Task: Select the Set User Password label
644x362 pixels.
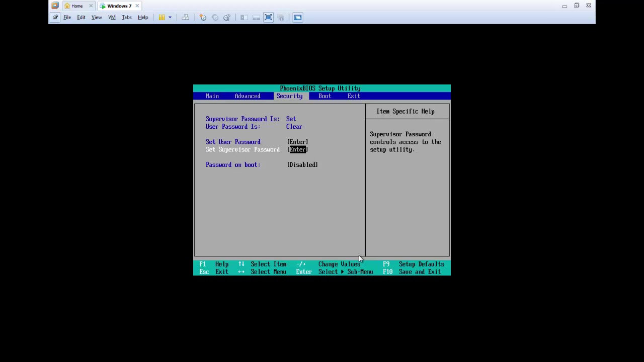Action: point(233,142)
